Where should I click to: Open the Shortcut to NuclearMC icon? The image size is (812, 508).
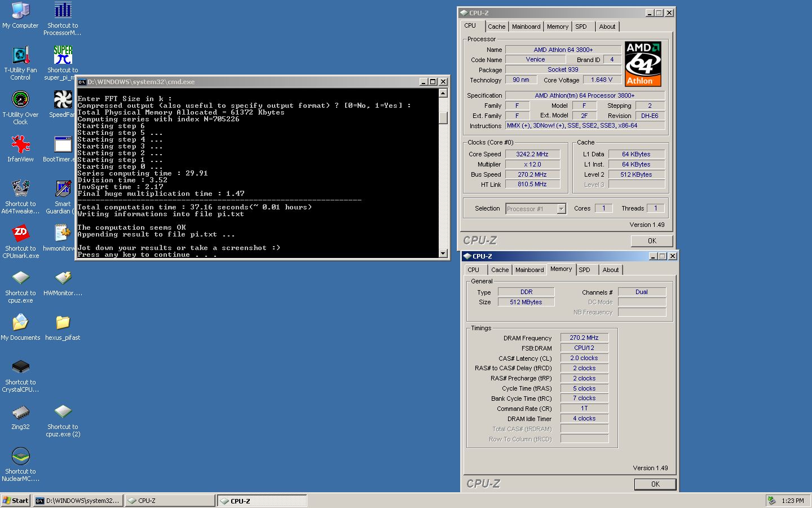click(20, 456)
